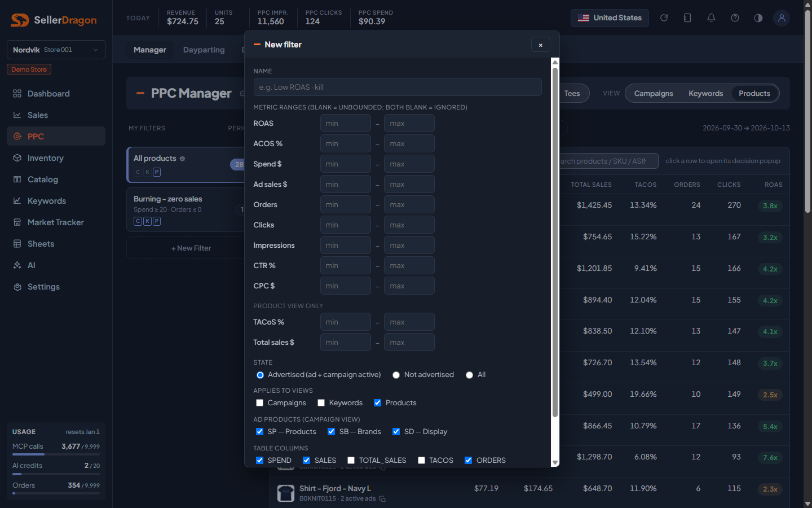Enable Campaigns in applies to views
Image resolution: width=812 pixels, height=508 pixels.
(260, 403)
